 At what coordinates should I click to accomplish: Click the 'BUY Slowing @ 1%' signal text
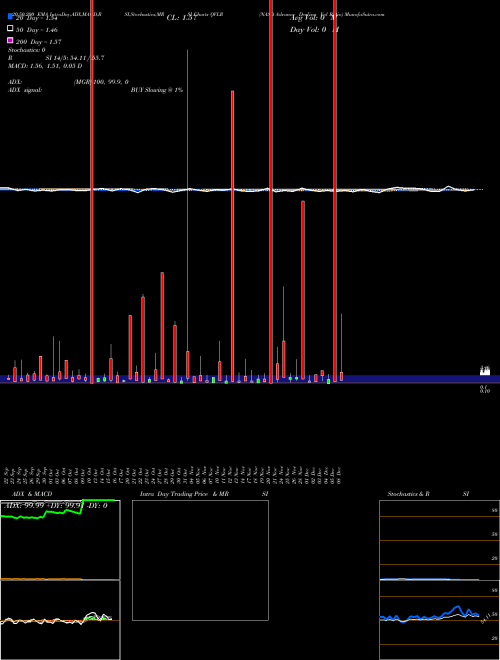pos(157,90)
